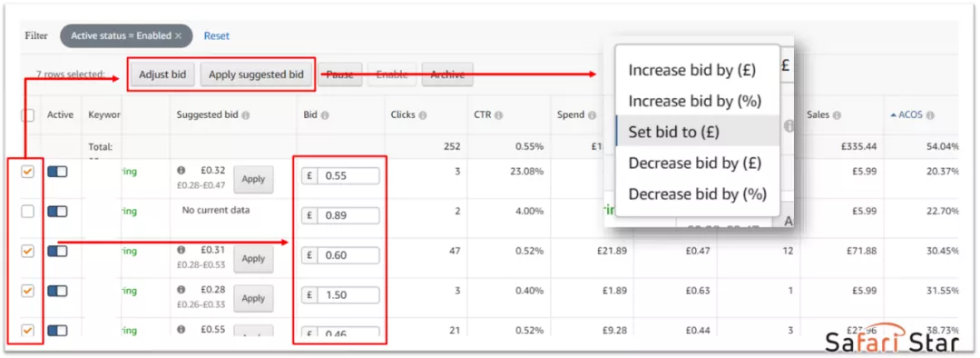
Task: Toggle the select-all checkbox in the header
Action: pos(27,115)
